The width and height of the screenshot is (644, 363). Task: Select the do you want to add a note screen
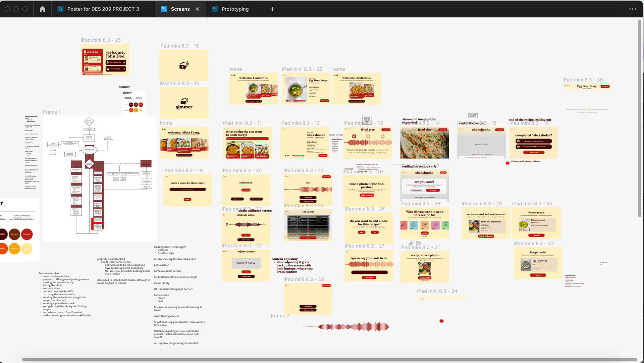[x=369, y=228]
